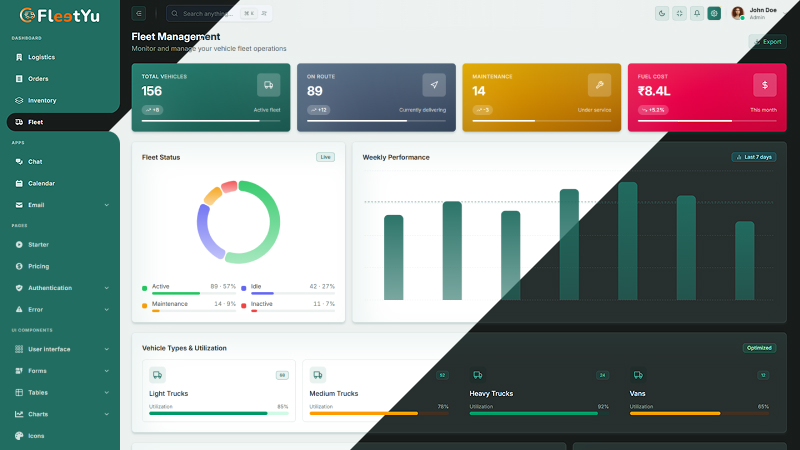
Task: Click the Export button
Action: (x=767, y=42)
